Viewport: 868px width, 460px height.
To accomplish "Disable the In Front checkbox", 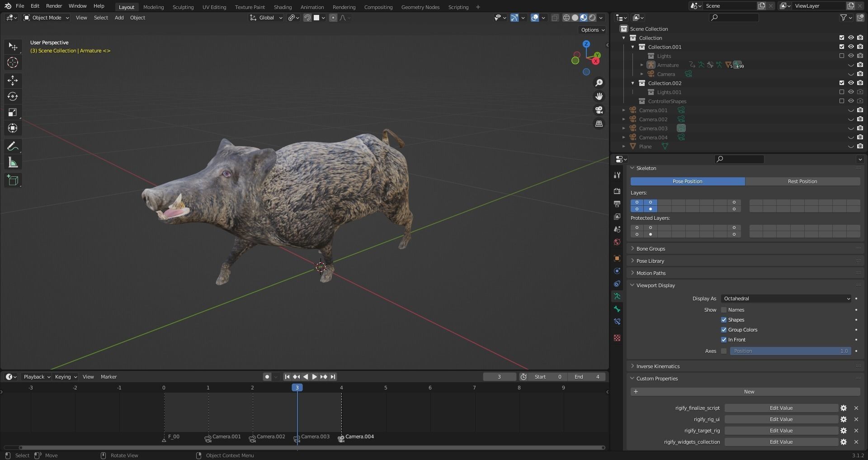I will click(724, 340).
